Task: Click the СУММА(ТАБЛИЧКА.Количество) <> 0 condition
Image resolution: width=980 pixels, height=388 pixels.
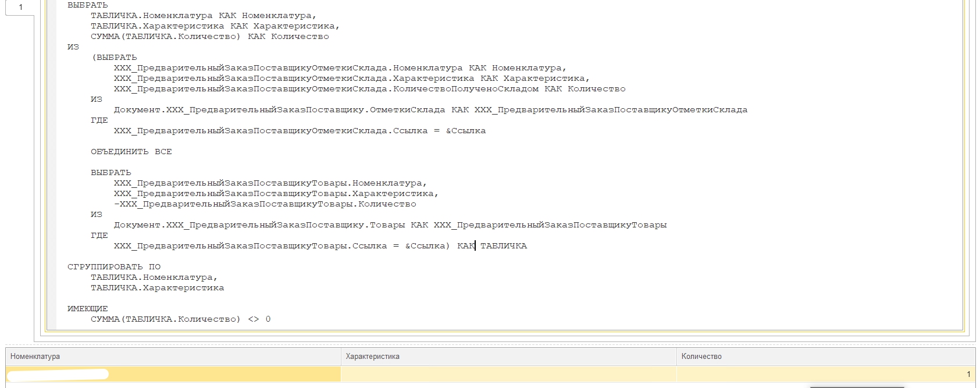Action: [x=180, y=319]
